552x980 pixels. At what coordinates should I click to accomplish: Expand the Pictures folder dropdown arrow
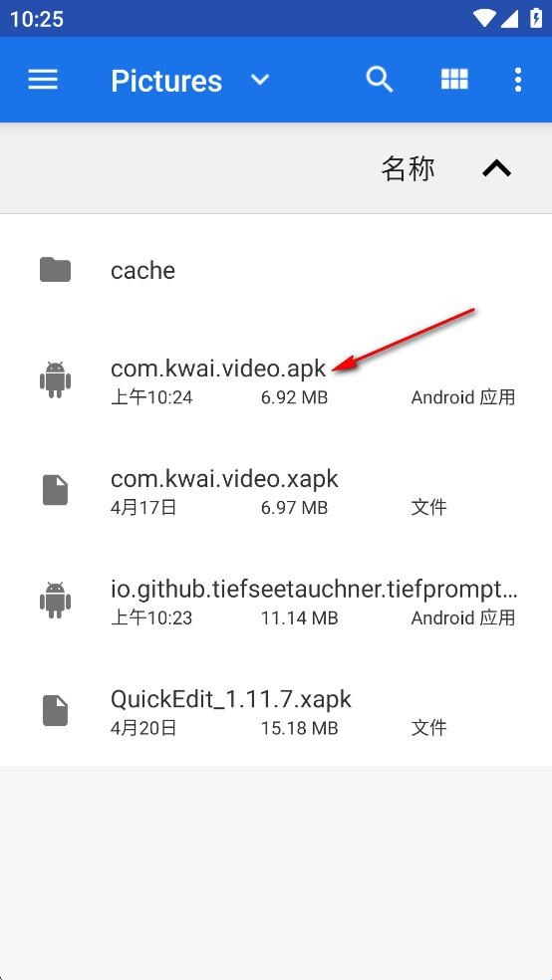point(260,80)
